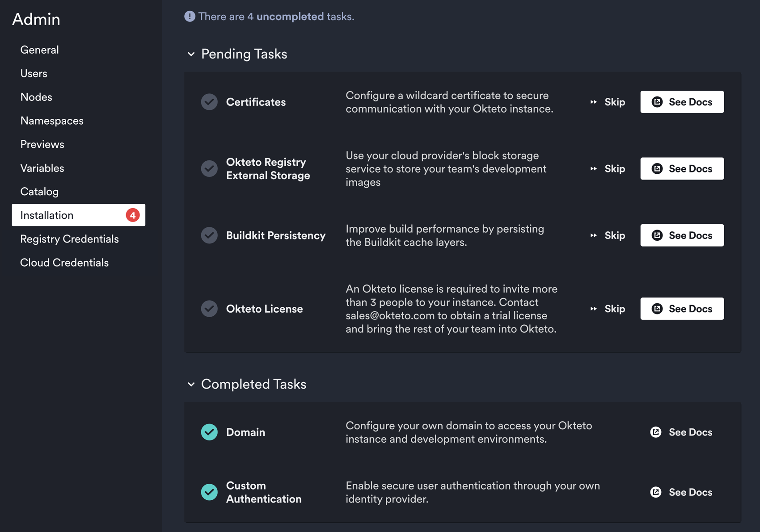This screenshot has width=760, height=532.
Task: Click the docs icon for Domain task
Action: (655, 432)
